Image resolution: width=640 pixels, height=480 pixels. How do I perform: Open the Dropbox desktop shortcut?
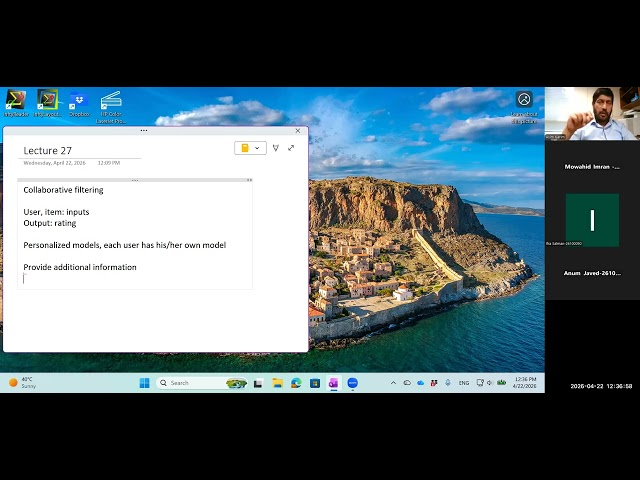click(79, 104)
